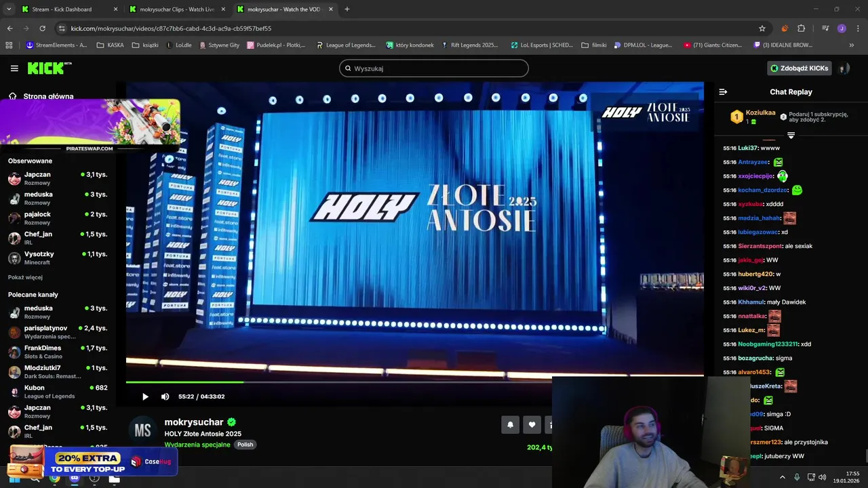Image resolution: width=868 pixels, height=488 pixels.
Task: Open książki bookmark folder
Action: click(145, 45)
